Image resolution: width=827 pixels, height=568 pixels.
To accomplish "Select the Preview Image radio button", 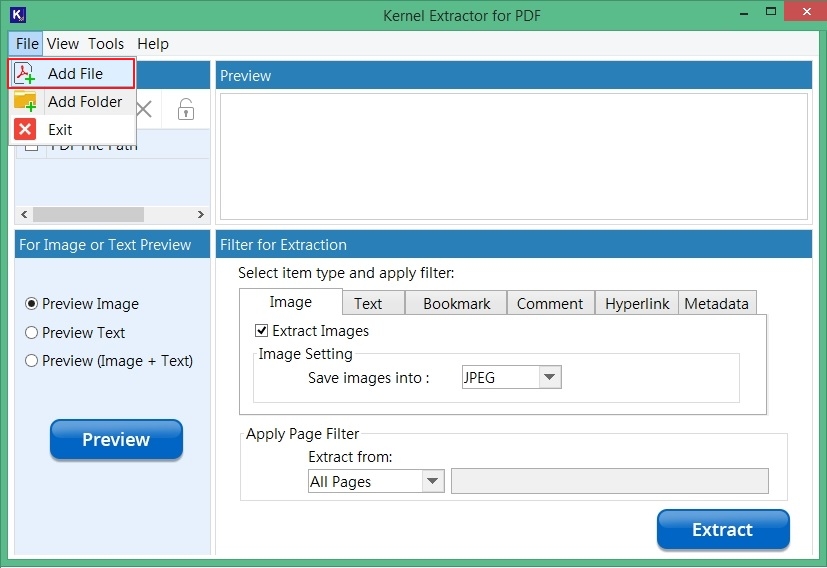I will 32,304.
